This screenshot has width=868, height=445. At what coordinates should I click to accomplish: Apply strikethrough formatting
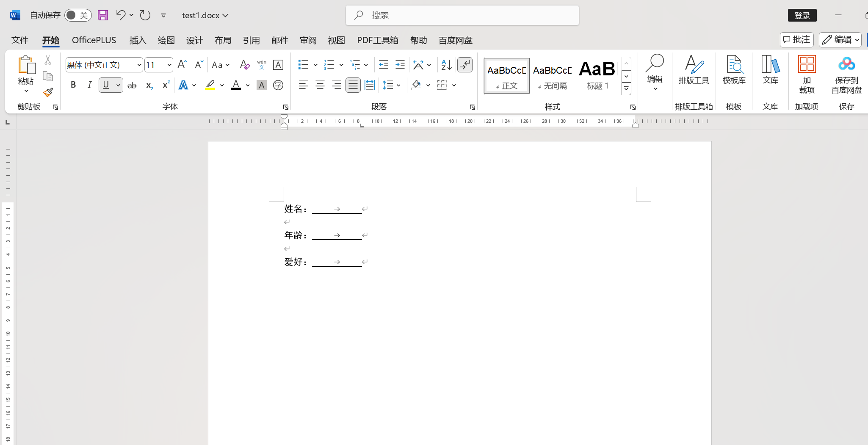click(x=132, y=86)
